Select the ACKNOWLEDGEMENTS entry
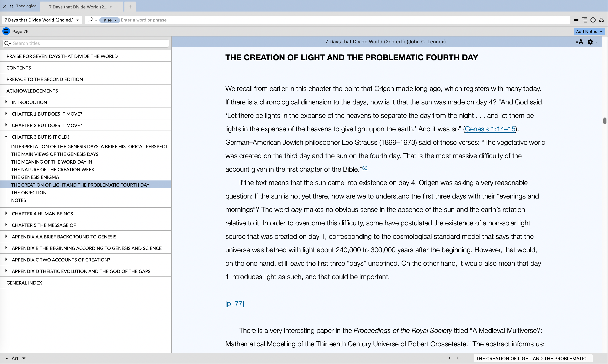The width and height of the screenshot is (608, 364). pyautogui.click(x=86, y=91)
